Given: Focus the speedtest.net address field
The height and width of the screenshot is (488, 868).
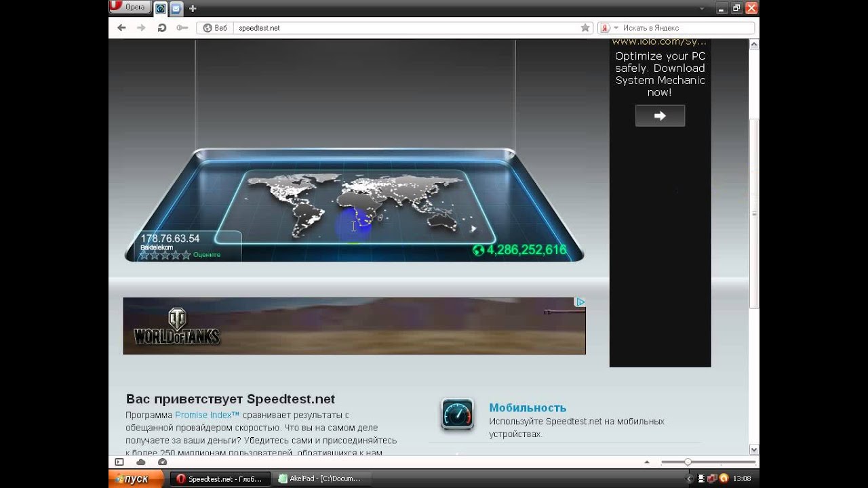Looking at the screenshot, I should click(407, 28).
